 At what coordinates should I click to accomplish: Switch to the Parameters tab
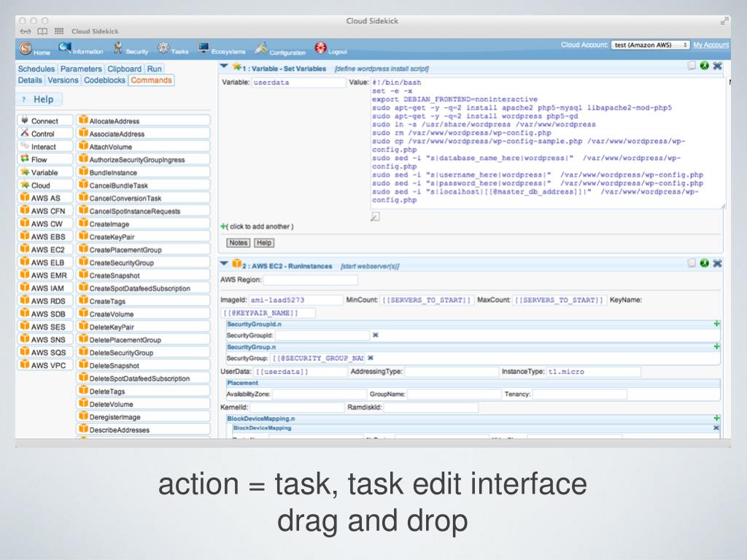(x=81, y=69)
